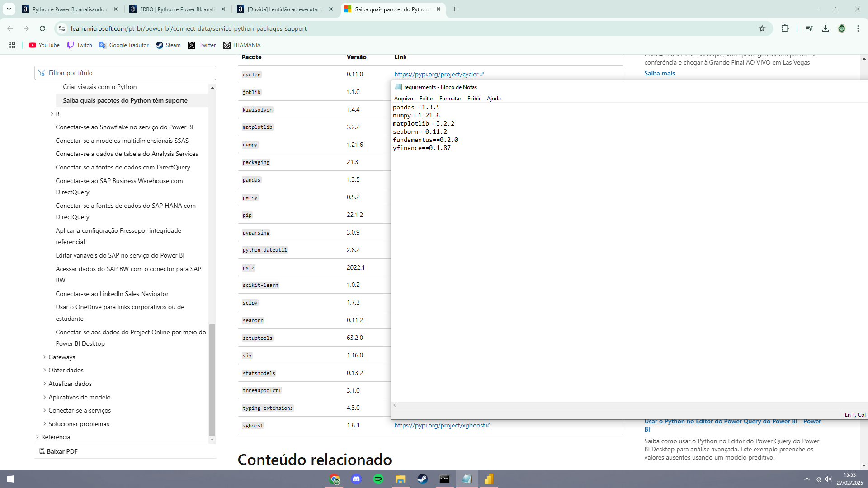Open Power BI from the taskbar

coord(488,479)
